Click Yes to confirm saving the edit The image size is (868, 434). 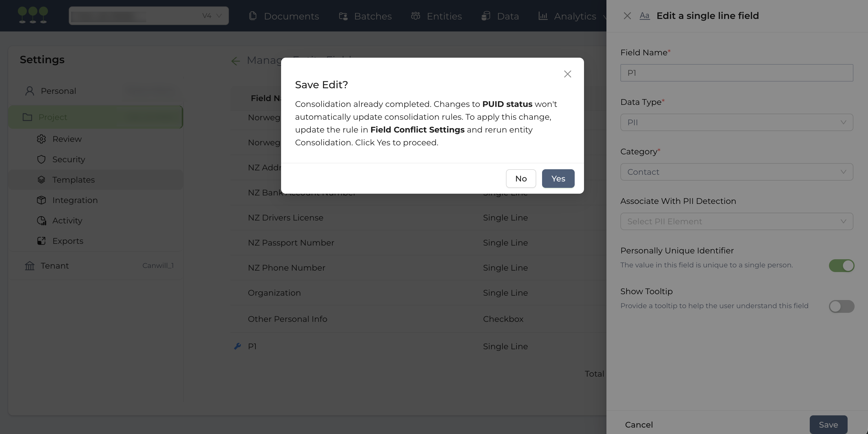[558, 179]
